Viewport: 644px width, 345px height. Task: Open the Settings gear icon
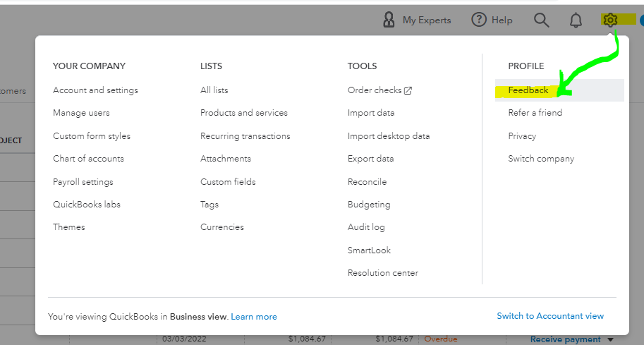pyautogui.click(x=610, y=20)
